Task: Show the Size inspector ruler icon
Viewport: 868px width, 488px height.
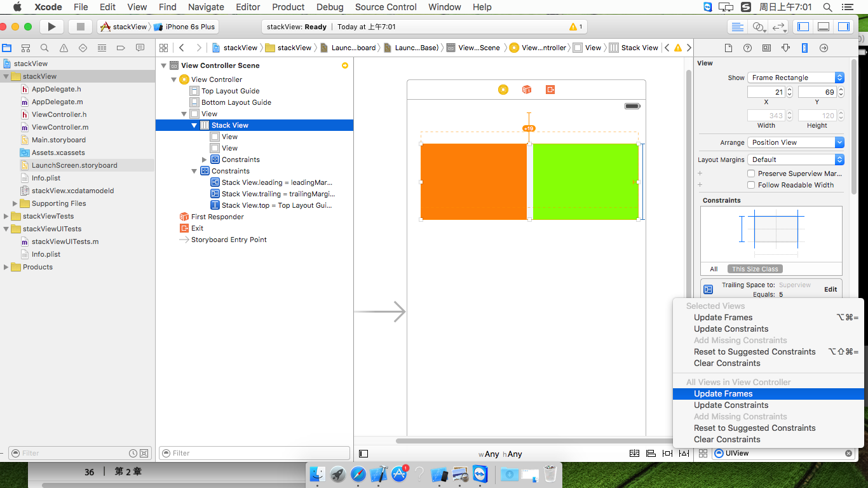Action: pos(805,48)
